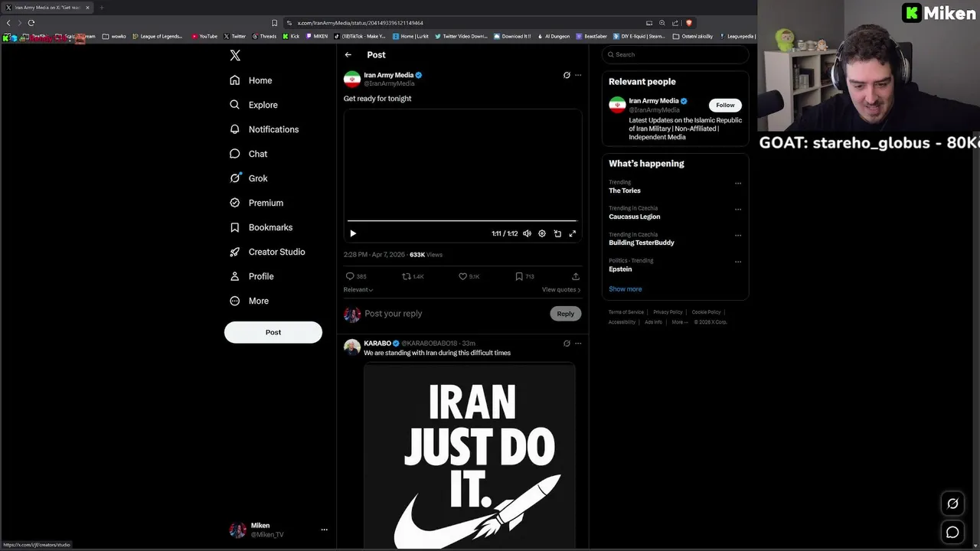Click the Brave shields icon in the address bar

point(689,23)
